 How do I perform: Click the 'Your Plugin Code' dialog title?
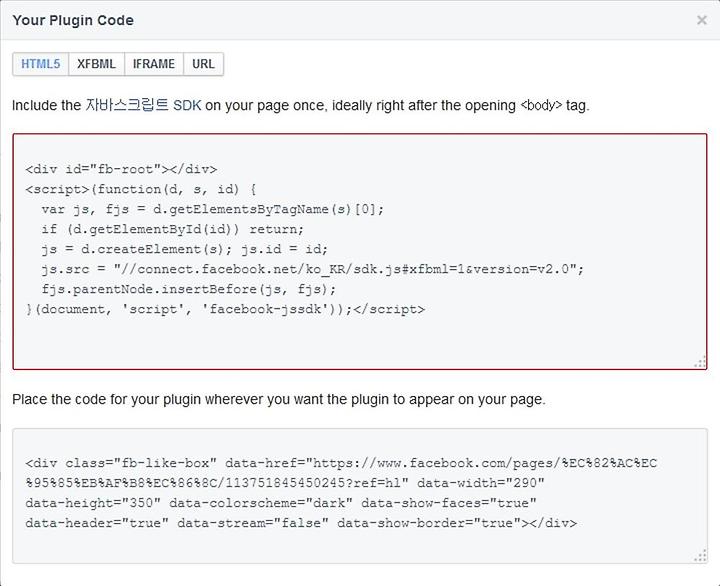tap(73, 20)
